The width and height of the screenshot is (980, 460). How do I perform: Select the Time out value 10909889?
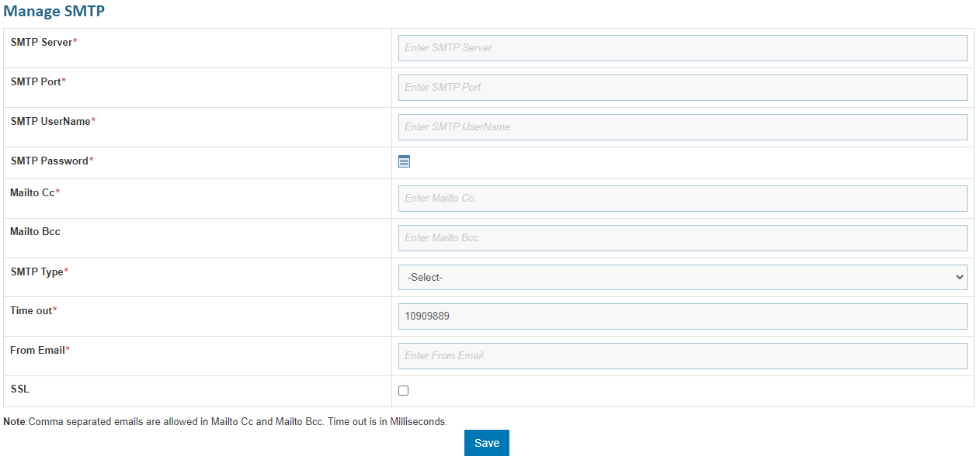682,316
